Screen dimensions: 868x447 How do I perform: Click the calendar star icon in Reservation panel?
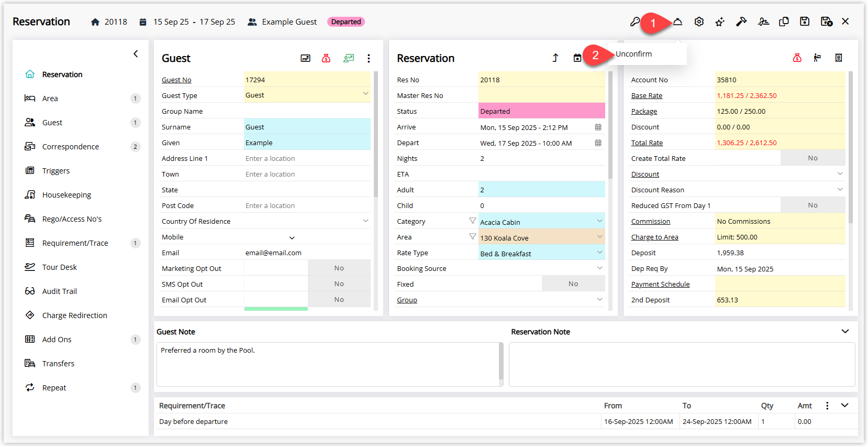577,58
